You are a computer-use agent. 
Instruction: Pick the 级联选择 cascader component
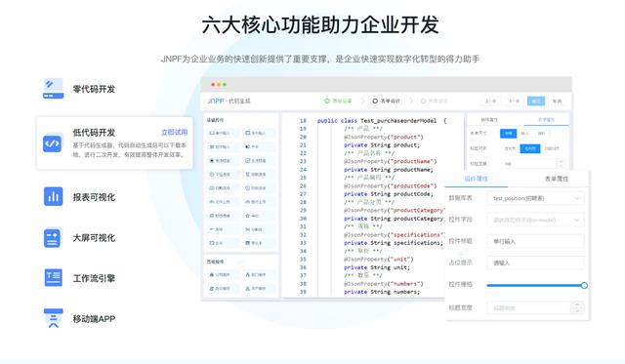[x=259, y=175]
